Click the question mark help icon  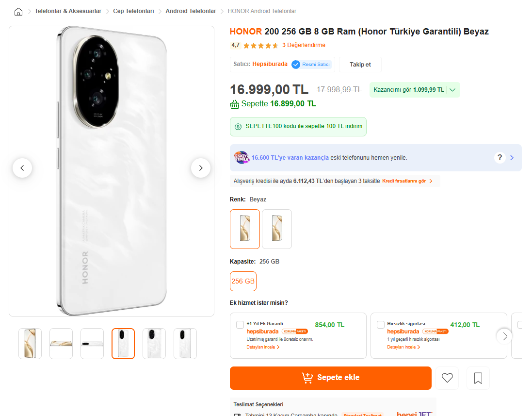click(x=500, y=158)
